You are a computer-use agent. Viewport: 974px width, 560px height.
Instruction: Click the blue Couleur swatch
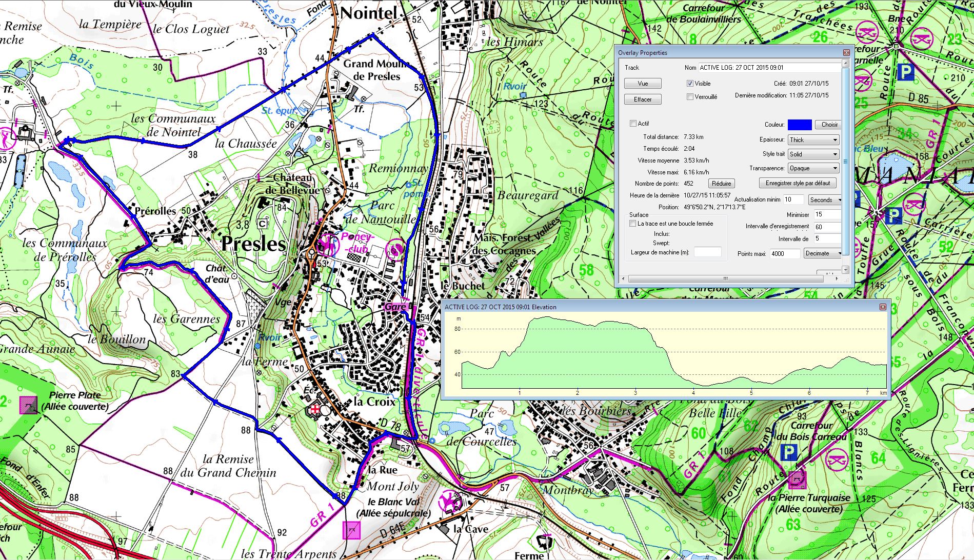click(x=800, y=125)
